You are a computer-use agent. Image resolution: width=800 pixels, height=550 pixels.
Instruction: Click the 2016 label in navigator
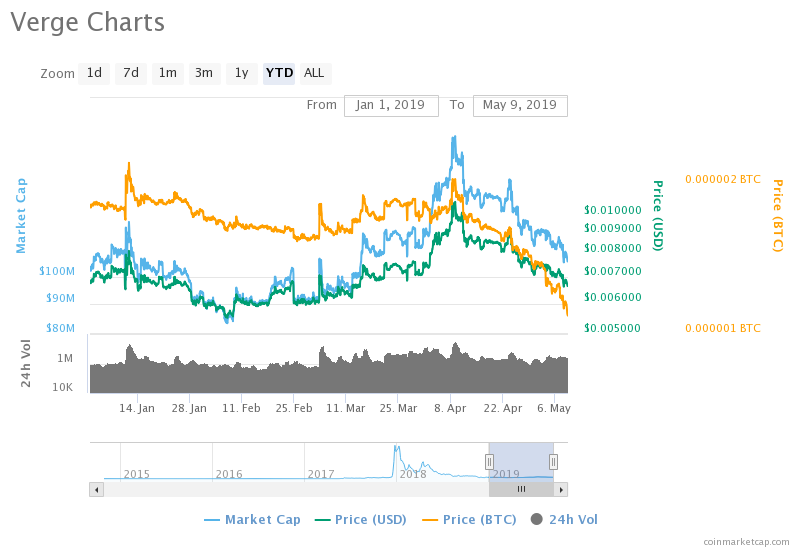tap(229, 474)
